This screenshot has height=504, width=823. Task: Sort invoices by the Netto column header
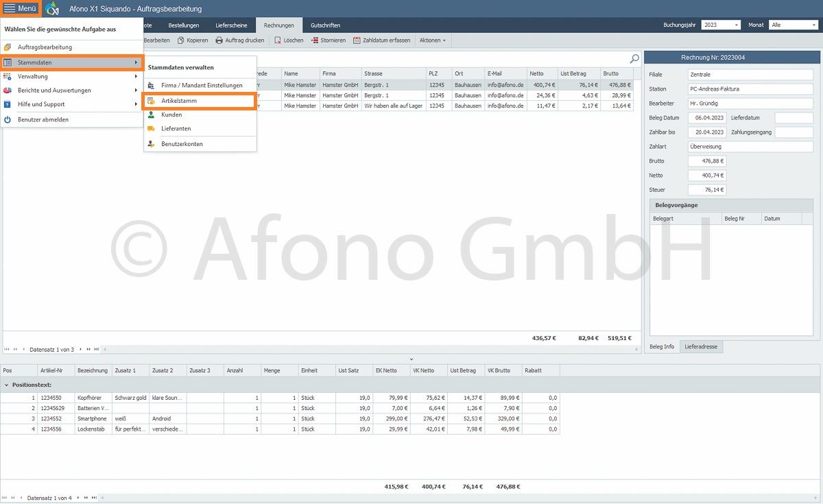tap(542, 73)
